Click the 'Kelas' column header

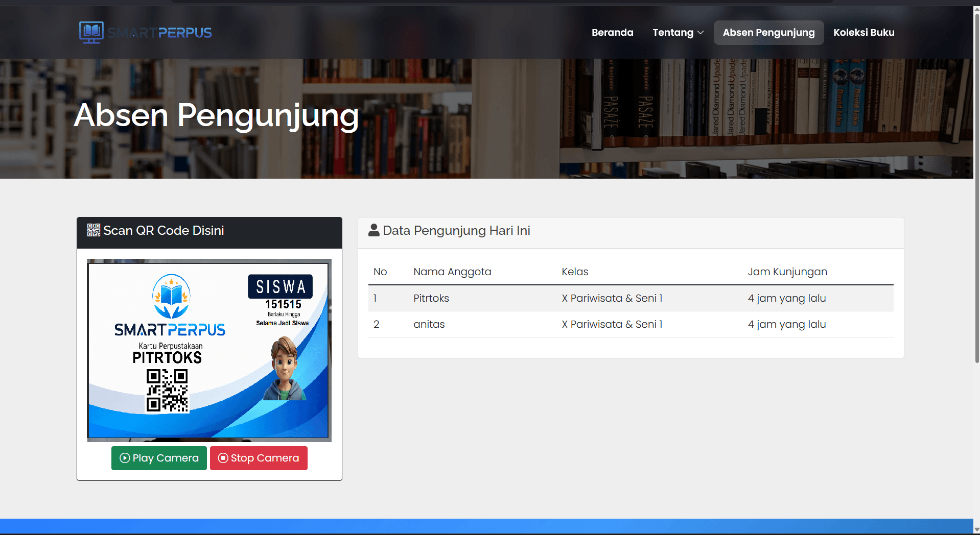575,272
